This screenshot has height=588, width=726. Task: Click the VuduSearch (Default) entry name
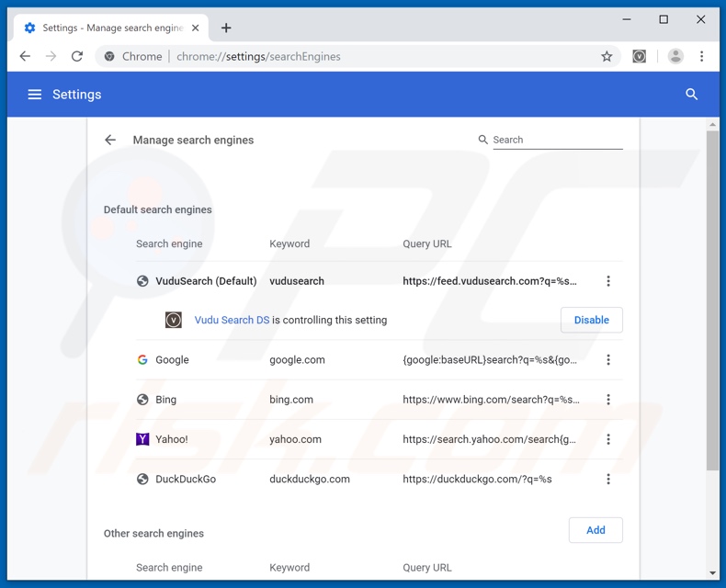coord(206,281)
